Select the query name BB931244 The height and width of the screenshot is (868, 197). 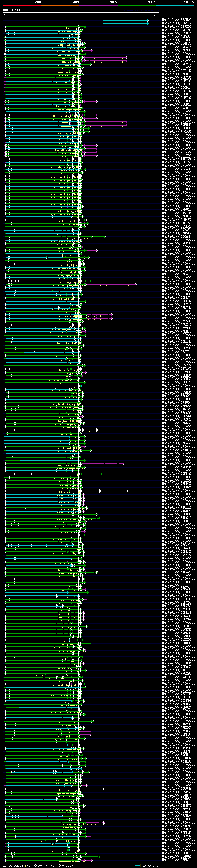pos(11,10)
